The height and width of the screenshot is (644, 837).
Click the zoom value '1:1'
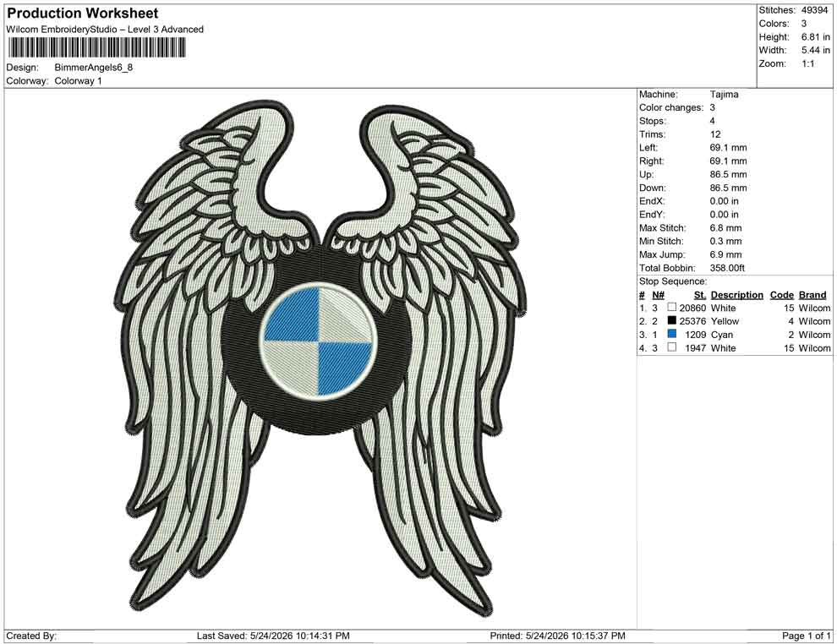(x=807, y=63)
